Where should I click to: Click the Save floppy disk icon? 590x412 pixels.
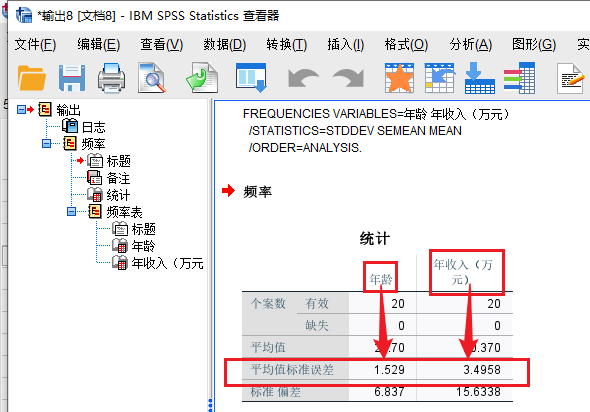click(71, 78)
